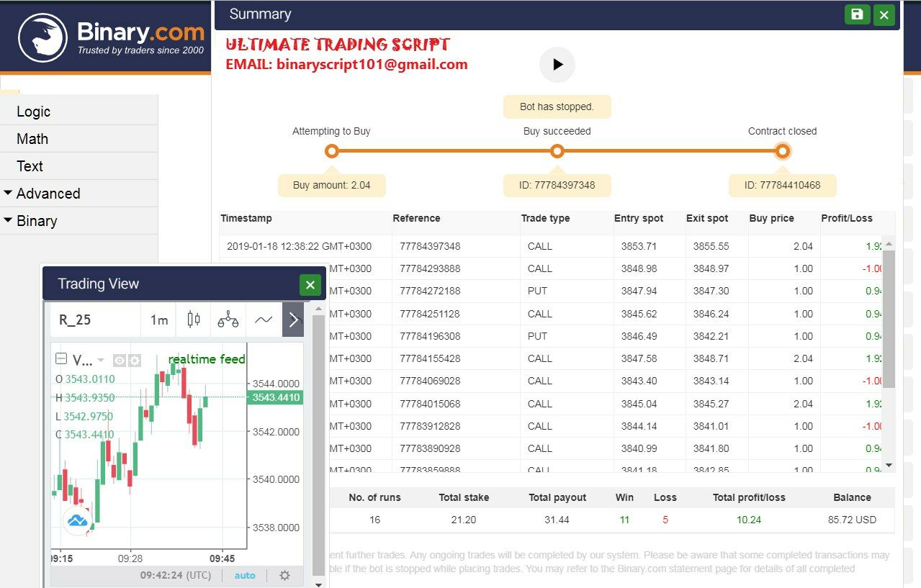Screen dimensions: 921x588
Task: Save the Summary trade table
Action: point(857,14)
